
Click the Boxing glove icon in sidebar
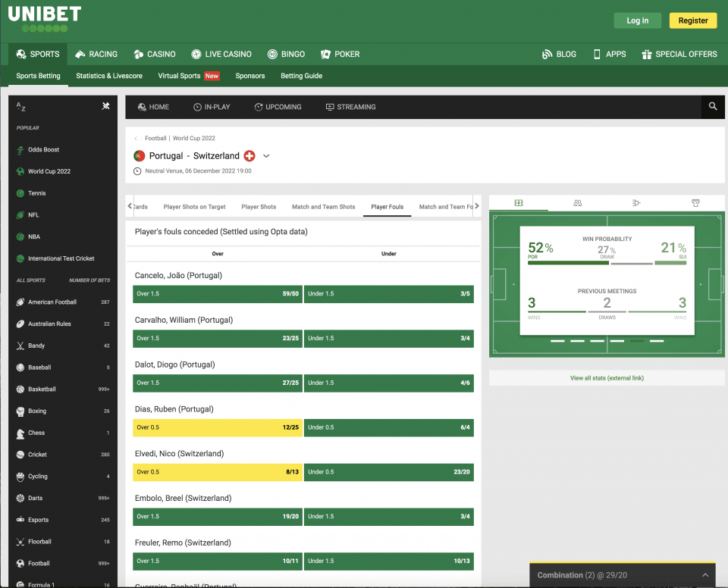[x=20, y=411]
